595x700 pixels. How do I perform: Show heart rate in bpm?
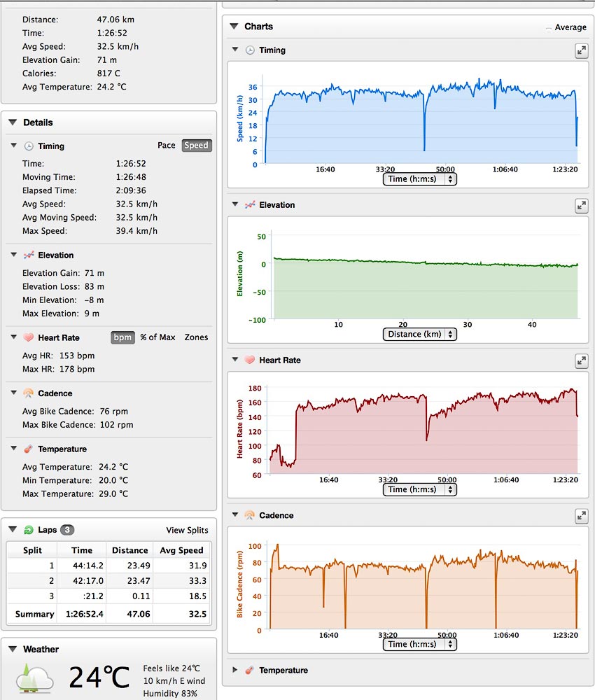coord(122,337)
